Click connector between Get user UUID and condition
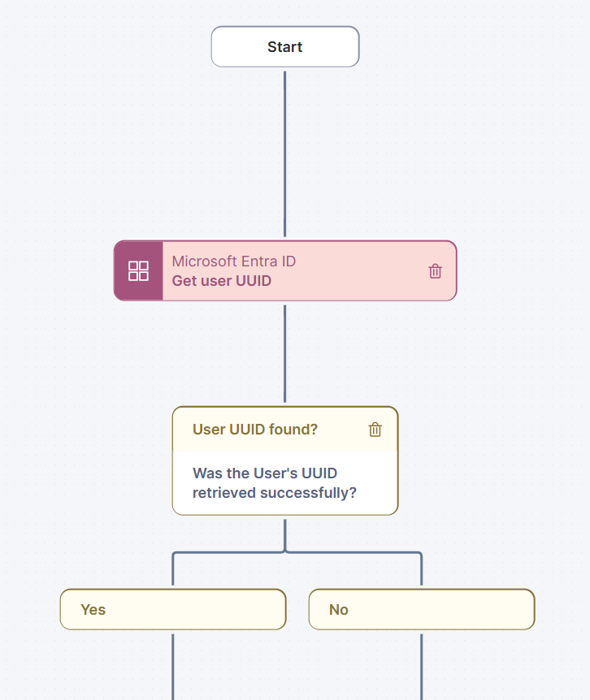The width and height of the screenshot is (590, 700). 285,353
